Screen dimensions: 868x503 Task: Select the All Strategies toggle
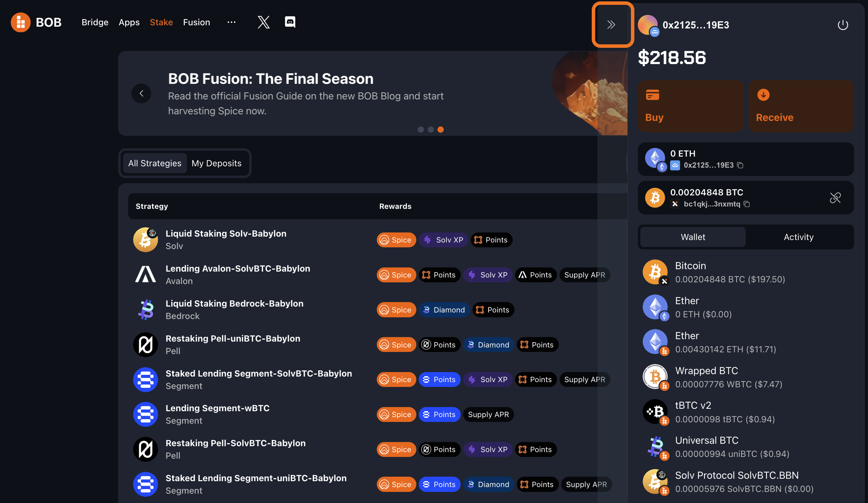(x=155, y=162)
